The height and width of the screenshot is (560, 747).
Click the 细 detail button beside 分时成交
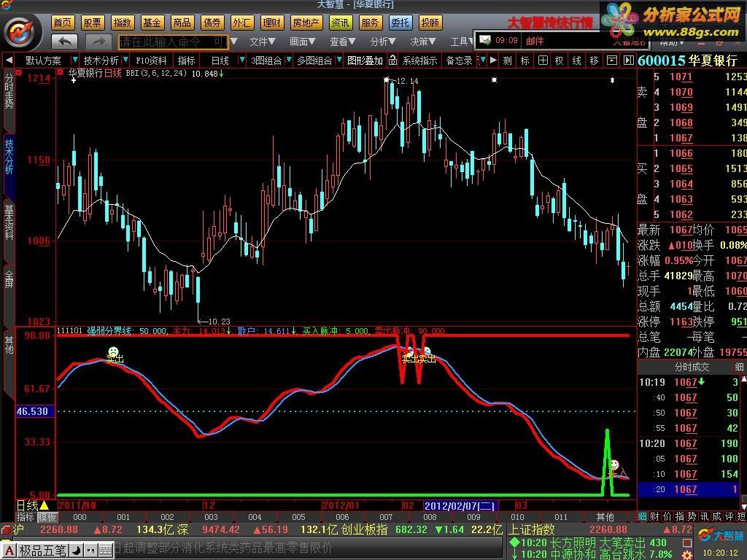click(x=739, y=367)
